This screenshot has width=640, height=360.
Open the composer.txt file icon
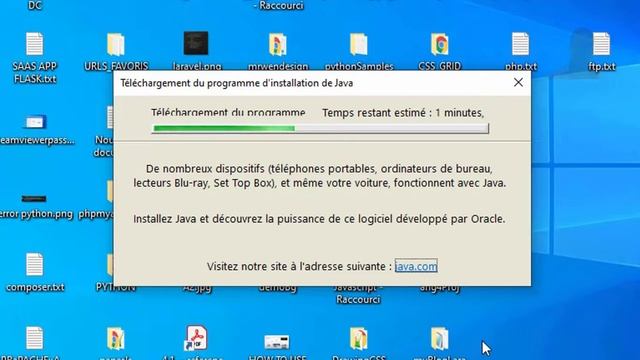pos(34,264)
